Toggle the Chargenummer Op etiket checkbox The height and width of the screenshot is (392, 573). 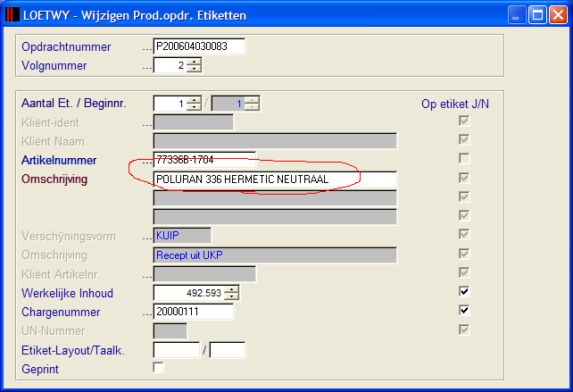click(464, 311)
